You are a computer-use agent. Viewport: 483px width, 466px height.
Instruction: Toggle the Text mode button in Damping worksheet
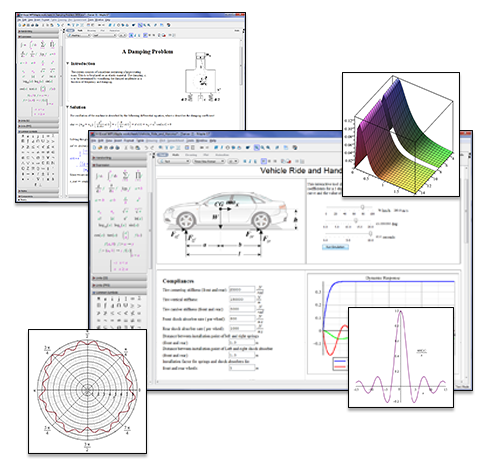70,30
